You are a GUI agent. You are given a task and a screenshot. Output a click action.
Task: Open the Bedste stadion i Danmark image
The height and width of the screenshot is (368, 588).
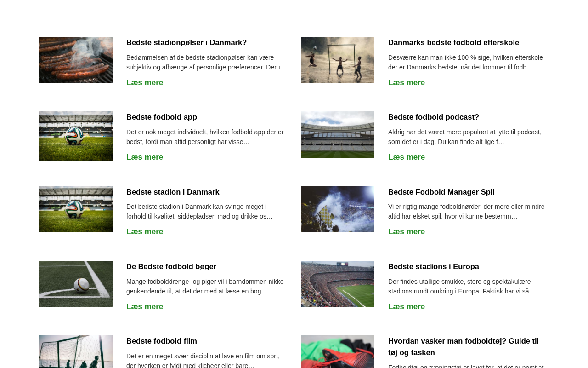point(76,209)
